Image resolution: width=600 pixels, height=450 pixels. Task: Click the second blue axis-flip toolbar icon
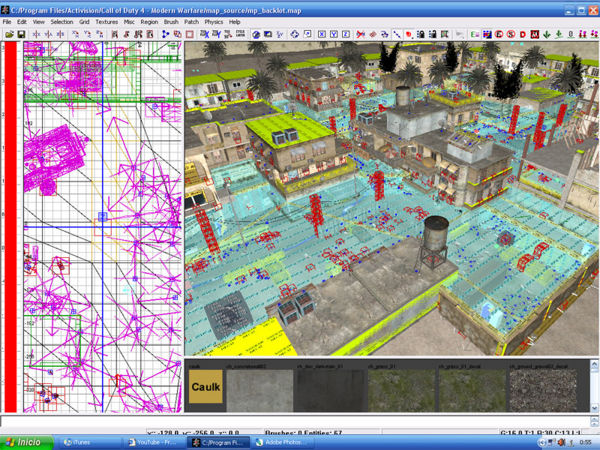point(49,34)
